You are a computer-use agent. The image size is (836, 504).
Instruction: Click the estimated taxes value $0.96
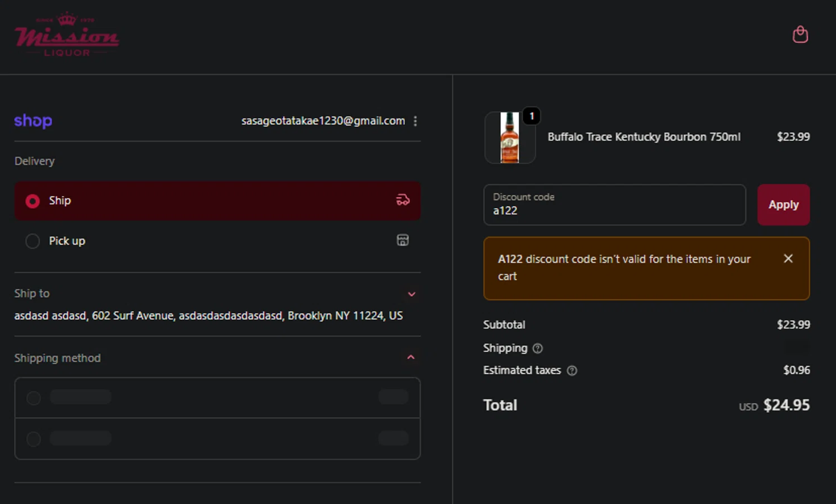click(x=796, y=370)
